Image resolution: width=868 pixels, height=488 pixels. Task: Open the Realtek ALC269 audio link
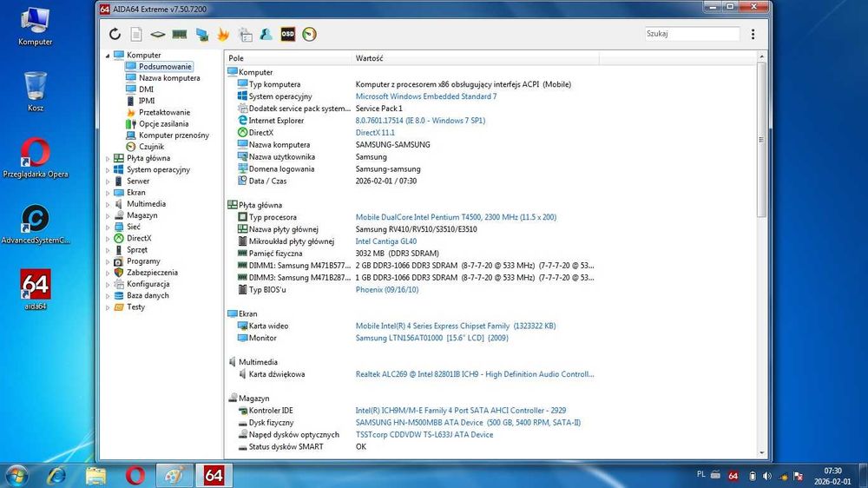coord(475,374)
